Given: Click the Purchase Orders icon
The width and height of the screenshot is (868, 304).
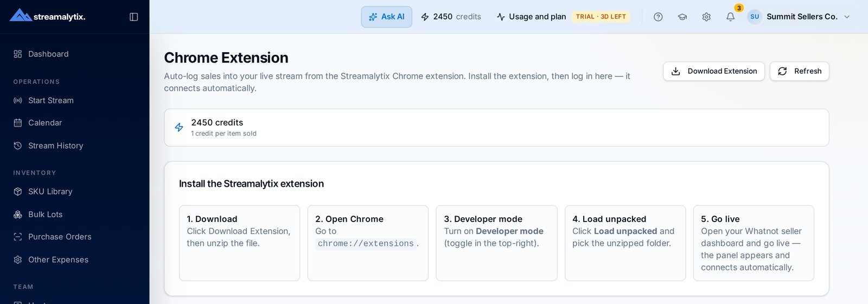Looking at the screenshot, I should pyautogui.click(x=18, y=237).
